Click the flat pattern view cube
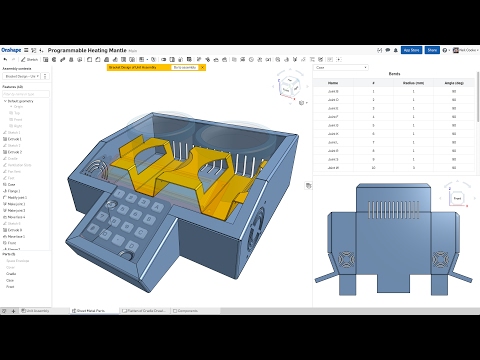480x360 pixels. pos(457,198)
